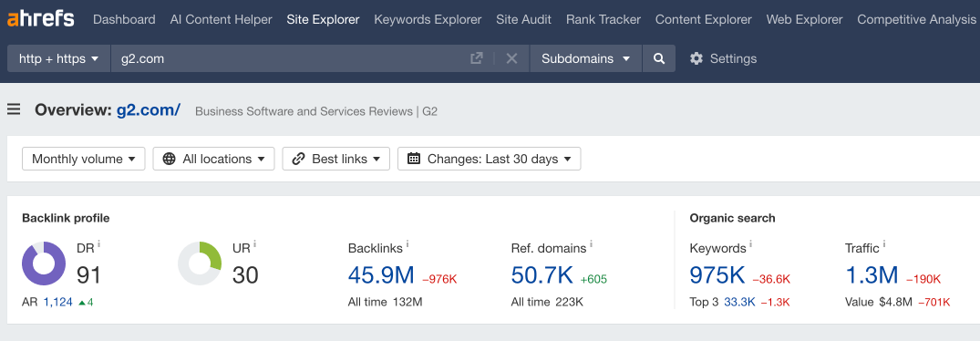Show info tooltip next to UR
This screenshot has width=980, height=341.
click(255, 244)
